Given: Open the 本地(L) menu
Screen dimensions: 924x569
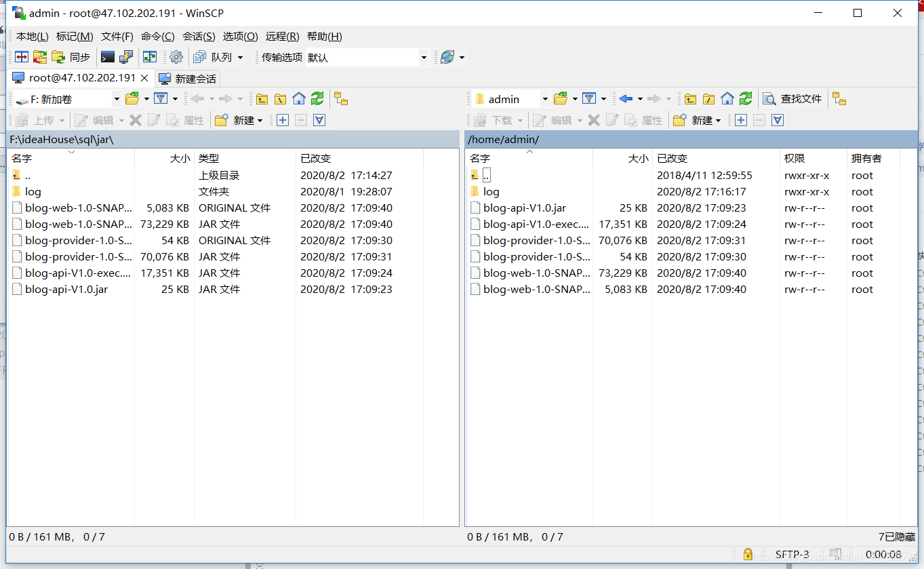Looking at the screenshot, I should pyautogui.click(x=33, y=37).
